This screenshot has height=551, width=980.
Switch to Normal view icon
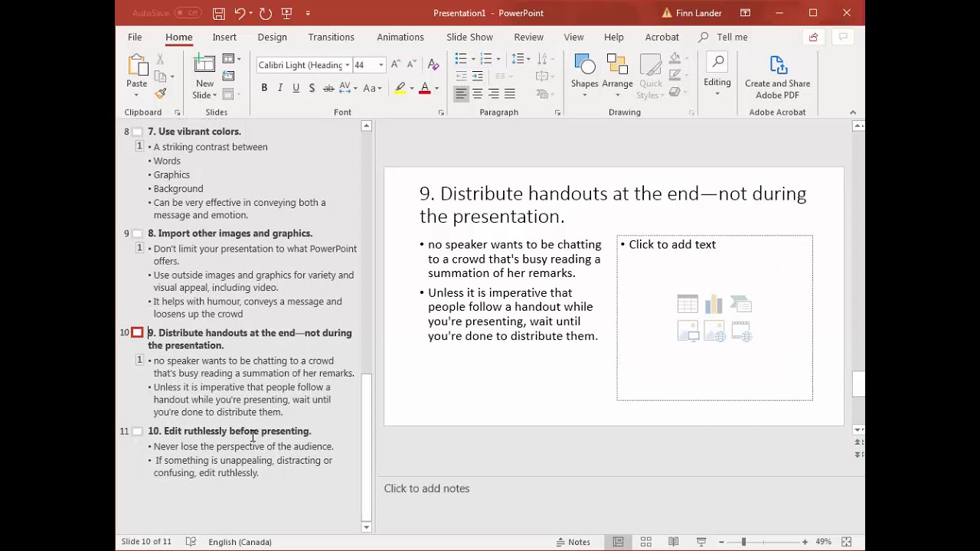[x=618, y=542]
